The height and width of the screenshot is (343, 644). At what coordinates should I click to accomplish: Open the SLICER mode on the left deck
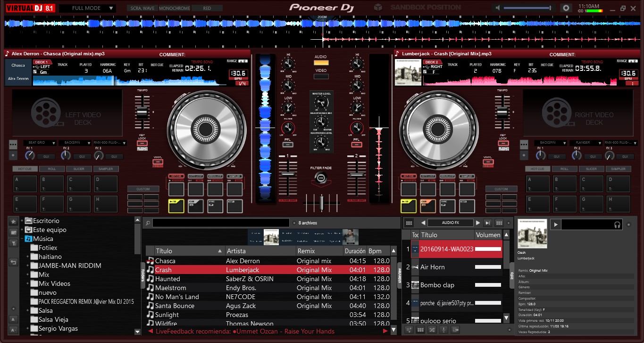tap(79, 169)
